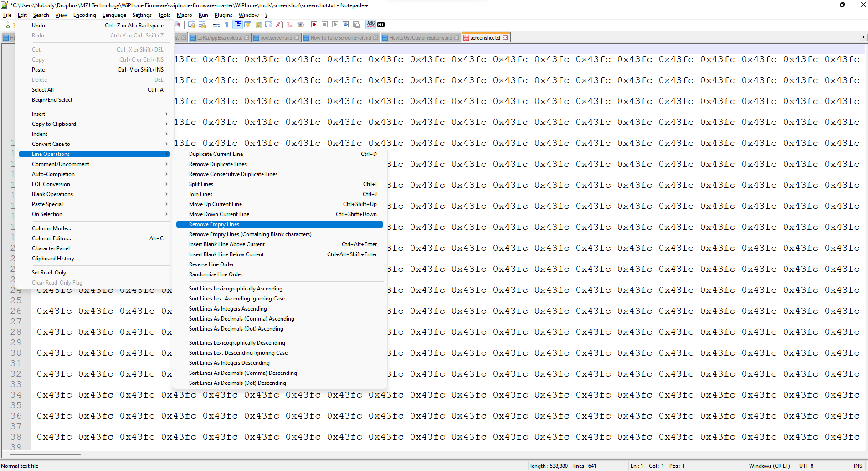The width and height of the screenshot is (868, 471).
Task: Open the Document Map panel icon
Action: [258, 25]
